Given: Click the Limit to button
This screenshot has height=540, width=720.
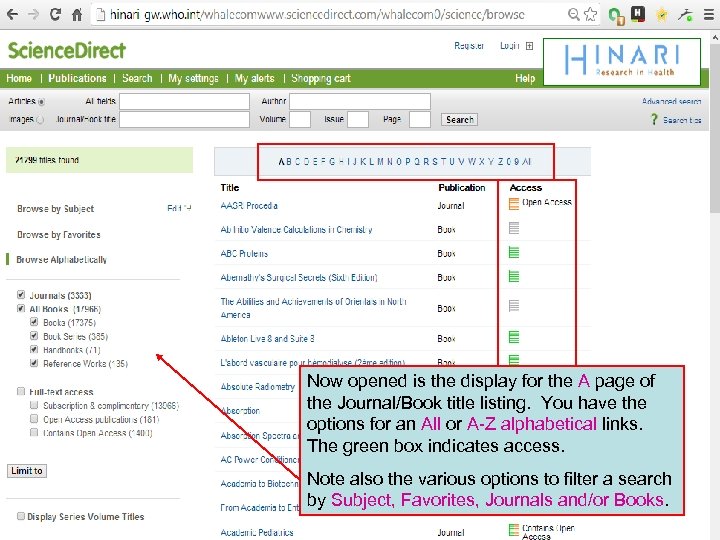Looking at the screenshot, I should pyautogui.click(x=27, y=471).
